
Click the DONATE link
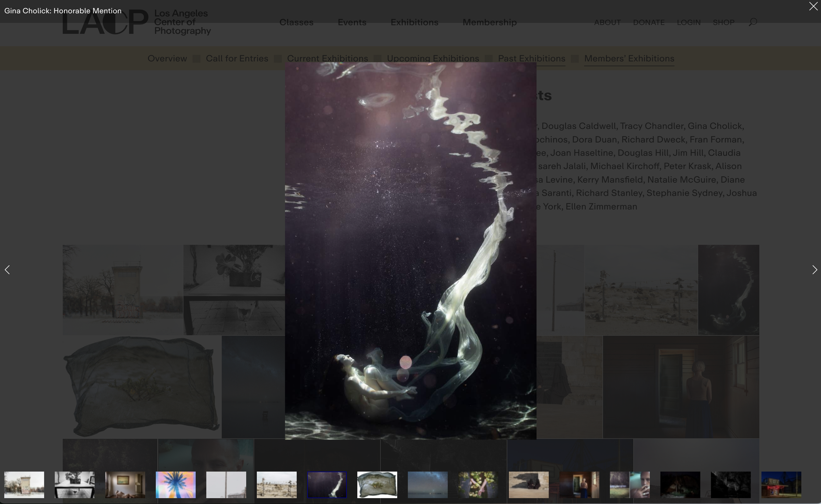649,22
